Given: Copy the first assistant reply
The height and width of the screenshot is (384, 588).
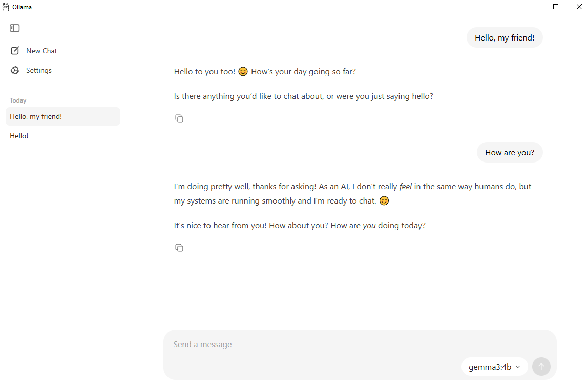Looking at the screenshot, I should tap(179, 118).
